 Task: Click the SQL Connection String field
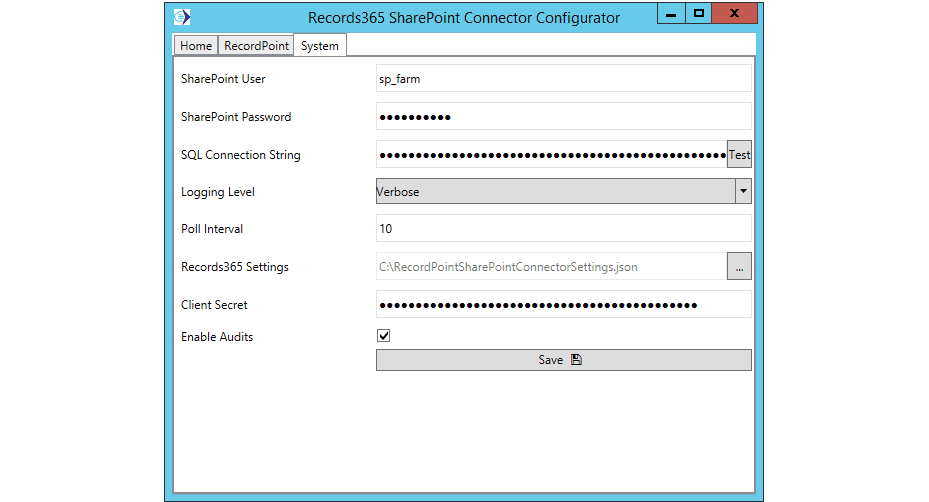coord(552,155)
